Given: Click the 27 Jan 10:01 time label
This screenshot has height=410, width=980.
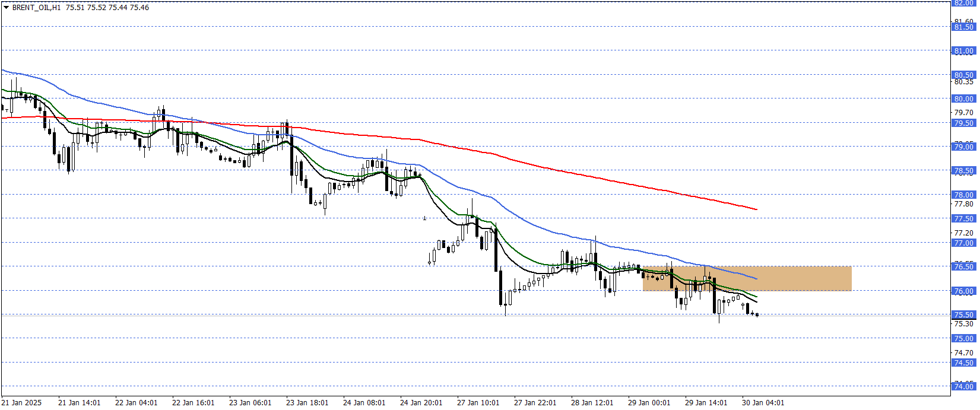Looking at the screenshot, I should [478, 403].
